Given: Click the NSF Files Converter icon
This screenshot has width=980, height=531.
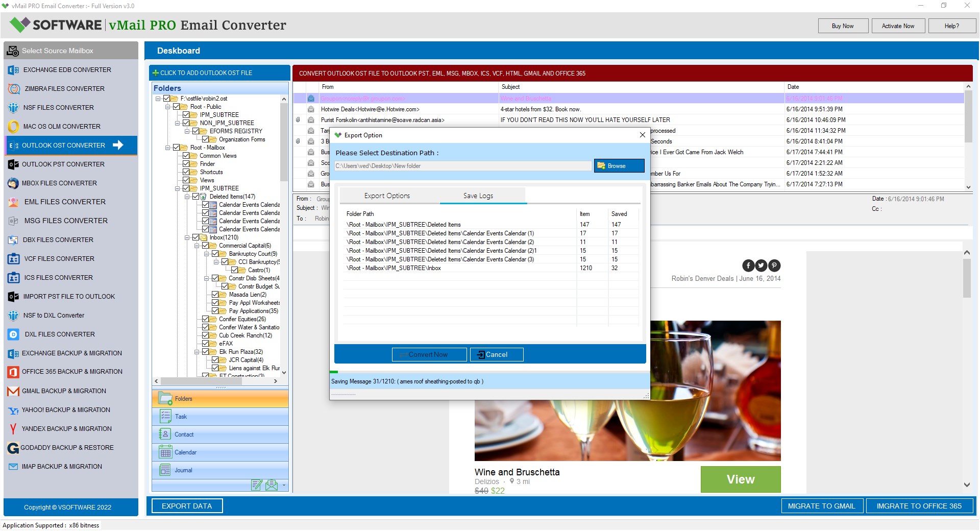Looking at the screenshot, I should (13, 108).
